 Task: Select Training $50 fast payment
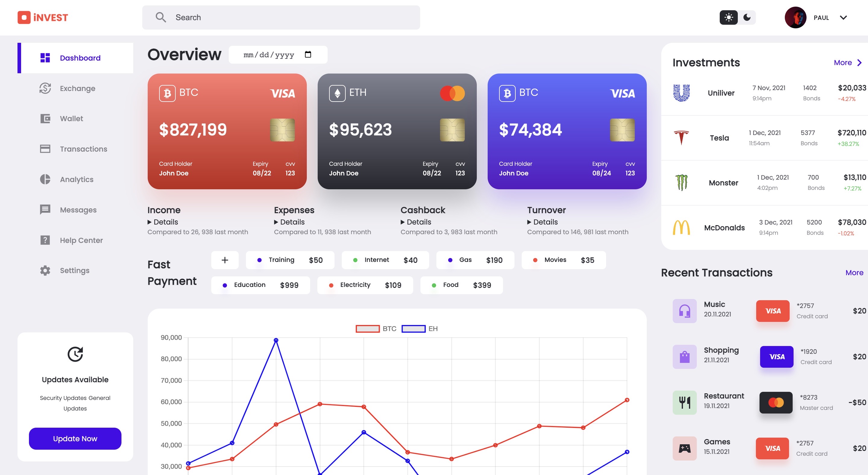coord(290,260)
